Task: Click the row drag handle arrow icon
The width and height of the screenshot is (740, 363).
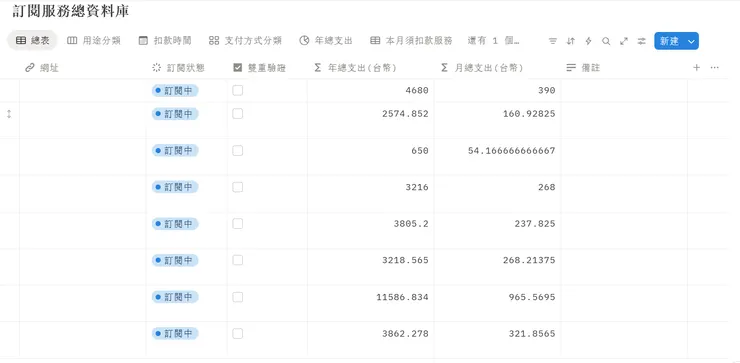Action: [8, 114]
